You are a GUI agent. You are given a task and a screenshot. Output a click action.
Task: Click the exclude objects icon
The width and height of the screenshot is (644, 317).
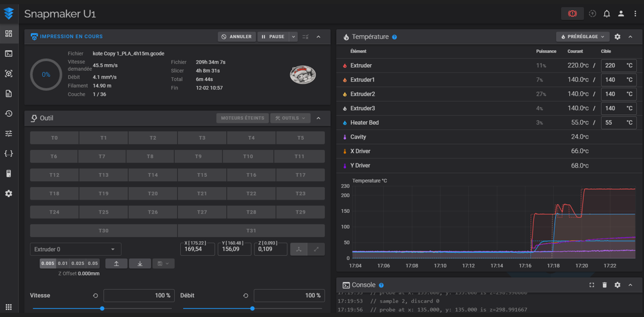point(305,36)
